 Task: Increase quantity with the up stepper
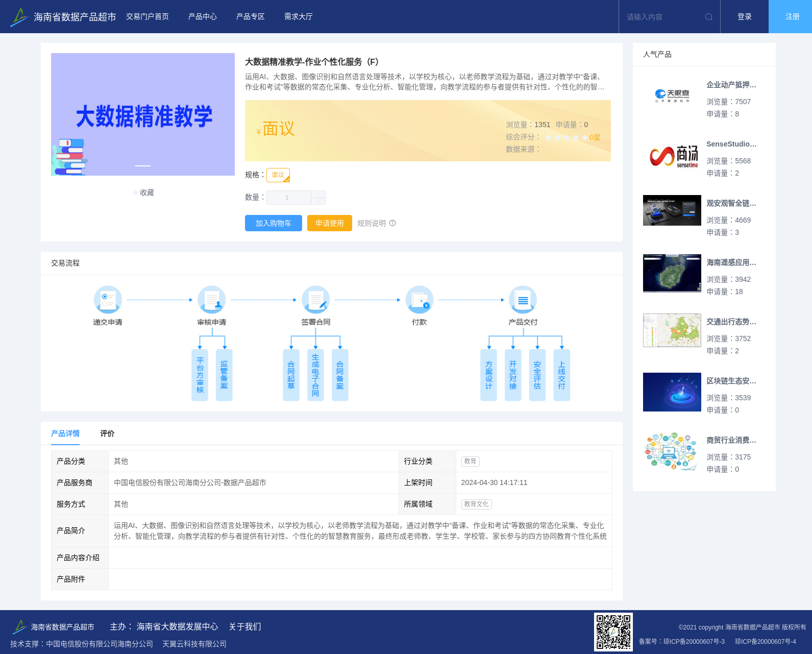click(x=318, y=194)
